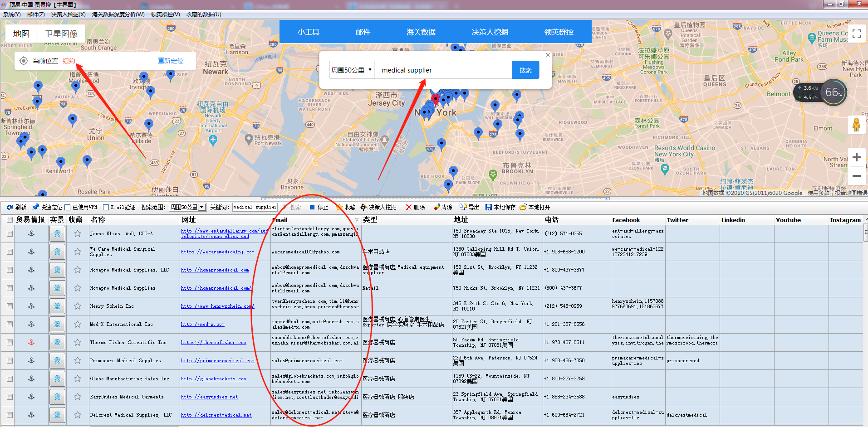Click red anchor icon for Thermo Fisher Scientific

(x=31, y=342)
